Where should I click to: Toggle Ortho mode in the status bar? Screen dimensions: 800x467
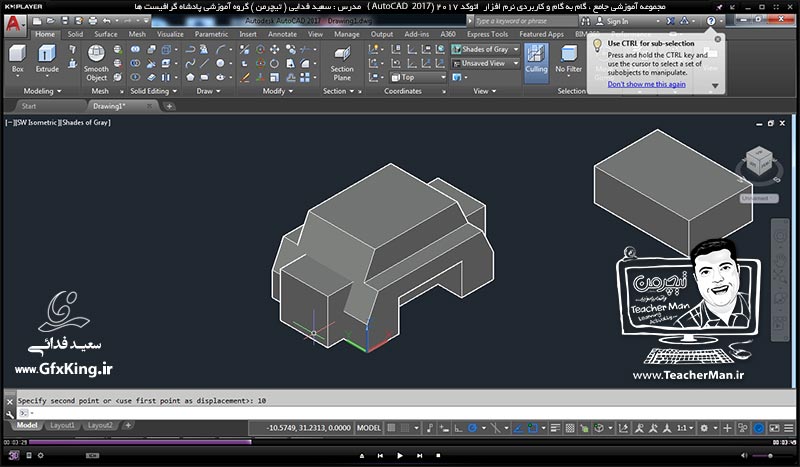click(459, 428)
